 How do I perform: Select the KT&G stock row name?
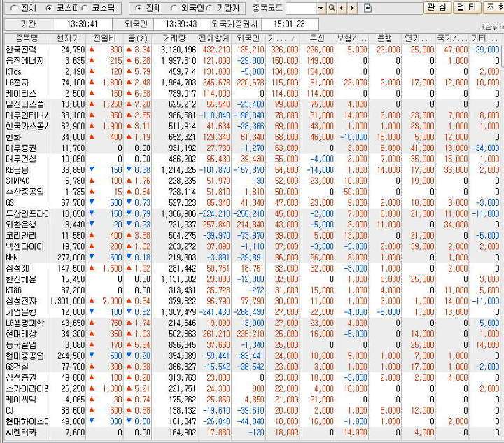coord(14,290)
